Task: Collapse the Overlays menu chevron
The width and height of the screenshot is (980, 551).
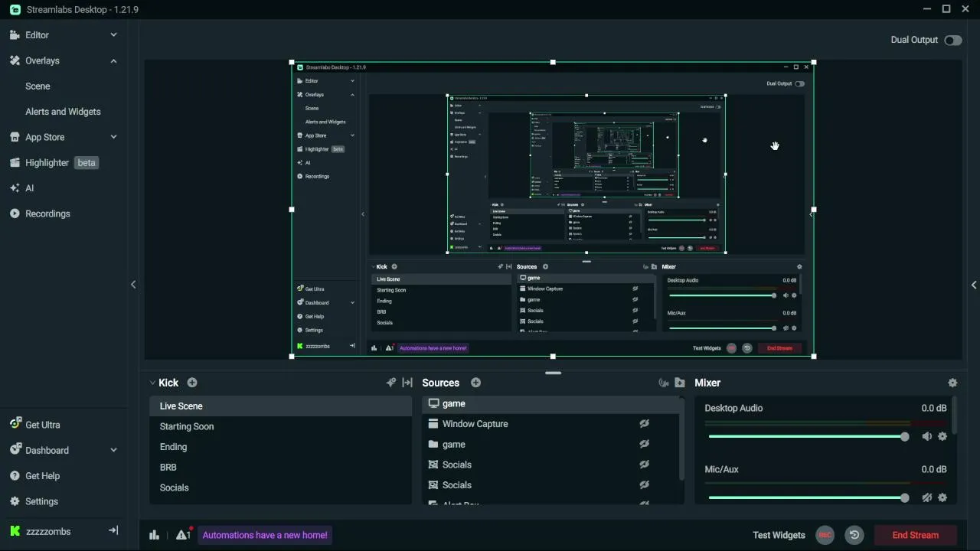Action: [x=113, y=60]
